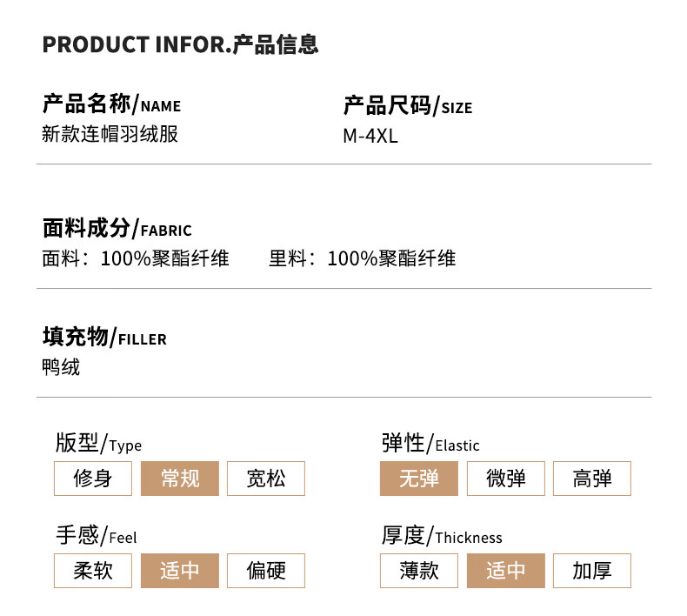Viewport: 687px width, 616px height.
Task: Select the 薄款 thin thickness option
Action: (x=419, y=571)
